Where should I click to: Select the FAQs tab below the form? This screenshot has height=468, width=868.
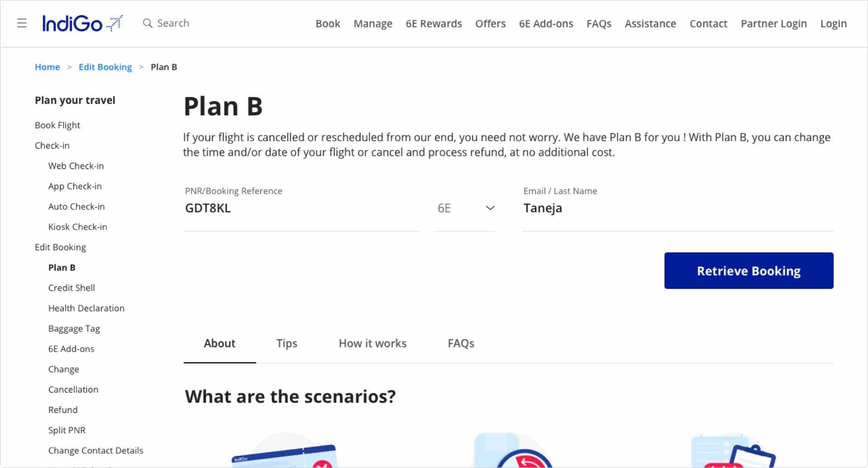461,343
